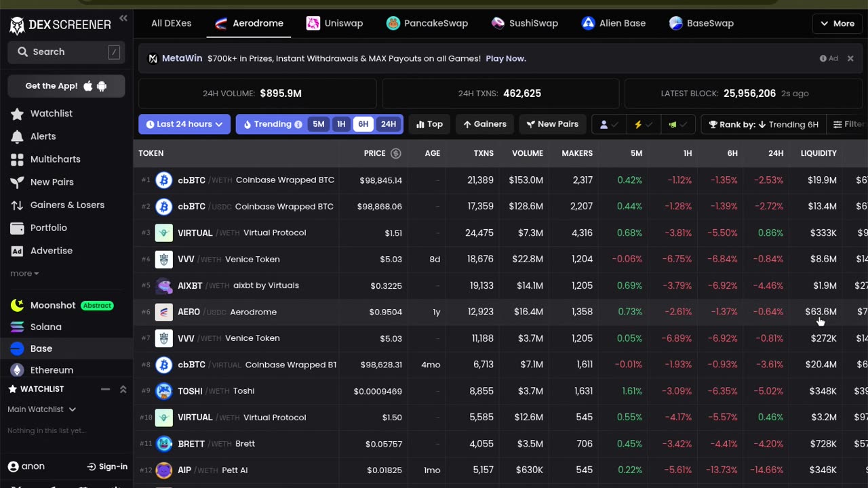
Task: Select Moonshot chain in sidebar
Action: tap(66, 305)
